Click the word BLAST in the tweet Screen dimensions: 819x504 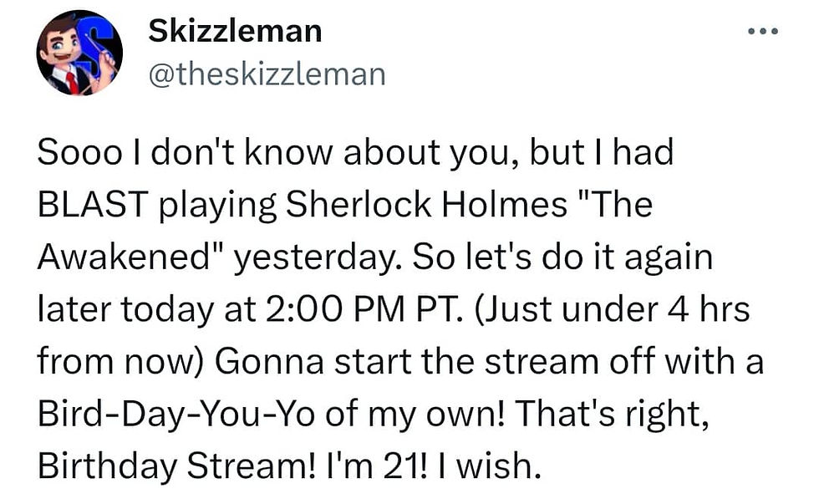pyautogui.click(x=93, y=204)
